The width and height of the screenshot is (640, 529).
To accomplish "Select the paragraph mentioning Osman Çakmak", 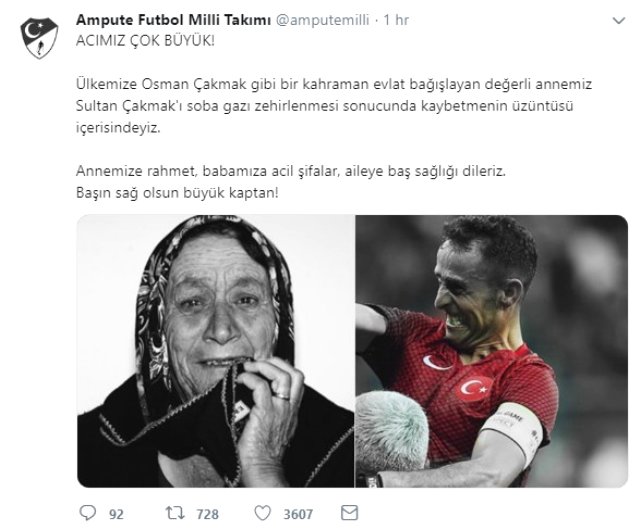I will point(334,106).
